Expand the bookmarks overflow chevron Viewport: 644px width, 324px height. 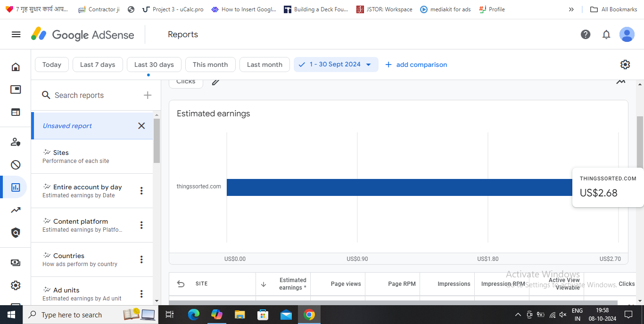[571, 9]
